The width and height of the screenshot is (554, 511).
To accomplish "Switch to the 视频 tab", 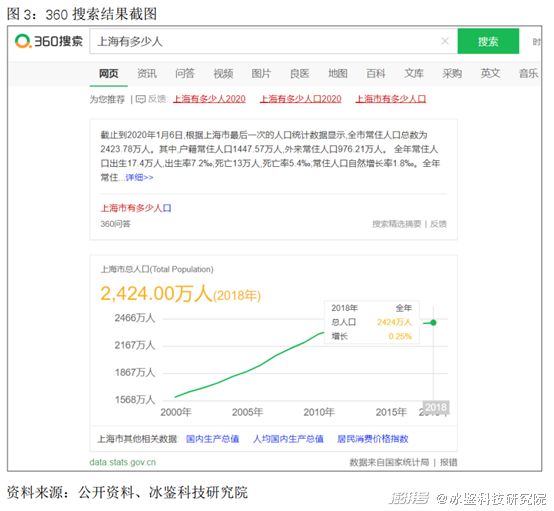I will coord(223,74).
